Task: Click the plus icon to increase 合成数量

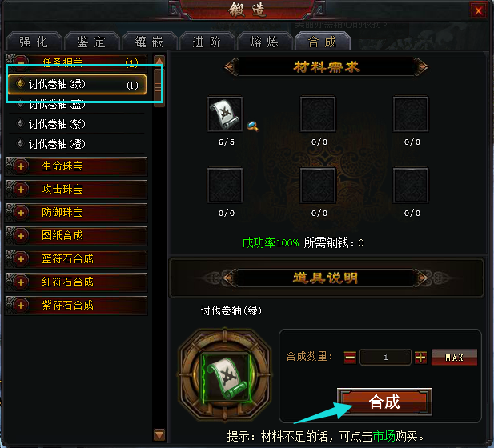Action: [x=420, y=358]
